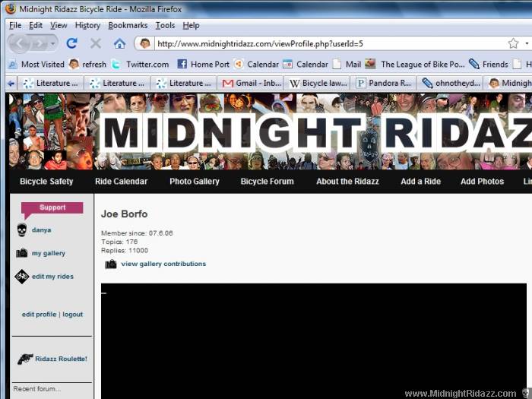Select the Replies: 11000 text
532x399 pixels.
[x=125, y=250]
